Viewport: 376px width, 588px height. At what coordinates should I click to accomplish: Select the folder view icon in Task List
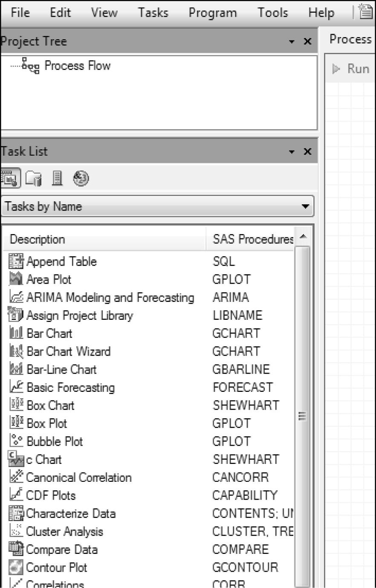click(x=34, y=178)
